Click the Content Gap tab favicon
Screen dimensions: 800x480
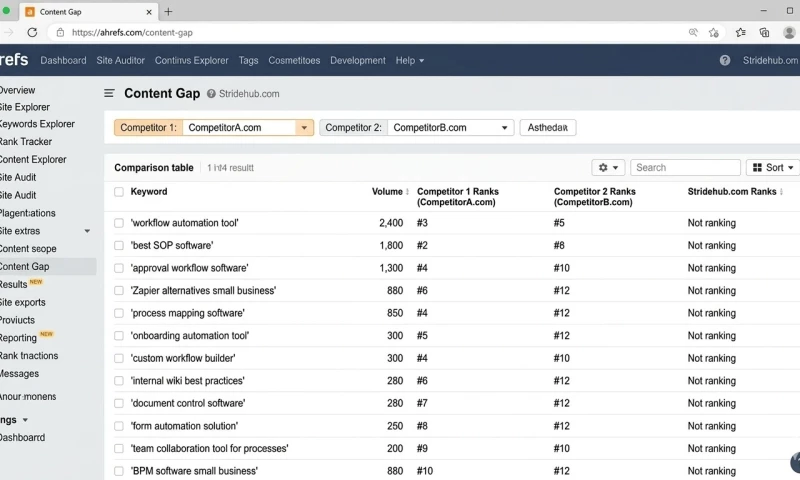click(x=30, y=11)
